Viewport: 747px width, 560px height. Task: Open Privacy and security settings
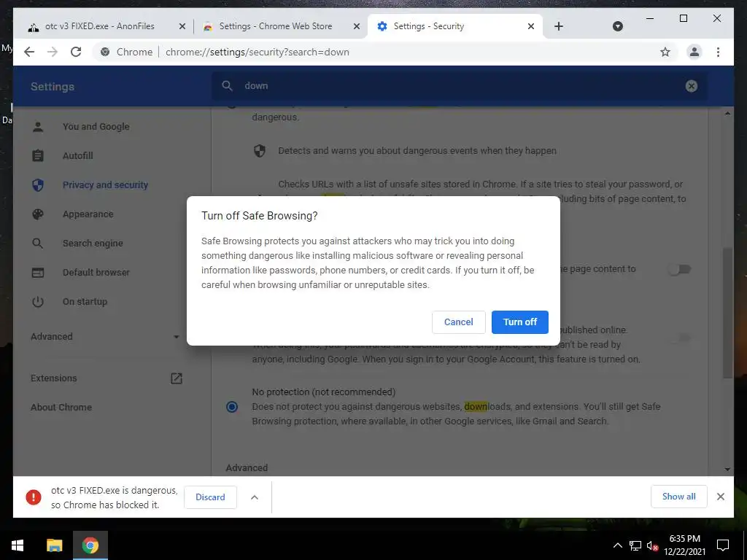[105, 184]
